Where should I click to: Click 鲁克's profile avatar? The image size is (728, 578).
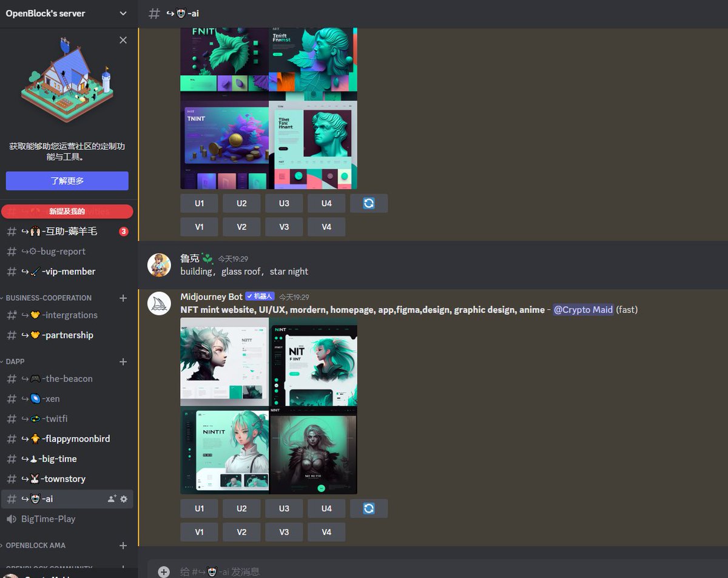tap(159, 264)
